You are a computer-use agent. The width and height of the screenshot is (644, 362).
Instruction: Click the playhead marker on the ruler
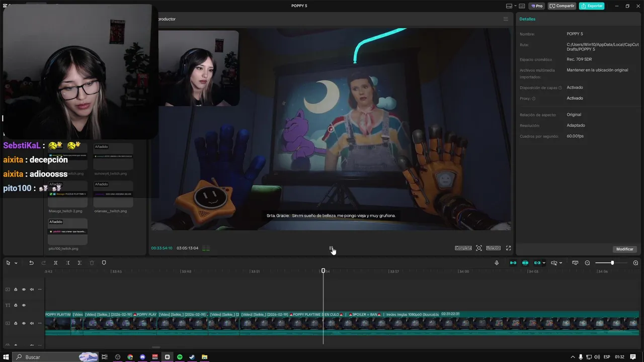[x=324, y=271]
